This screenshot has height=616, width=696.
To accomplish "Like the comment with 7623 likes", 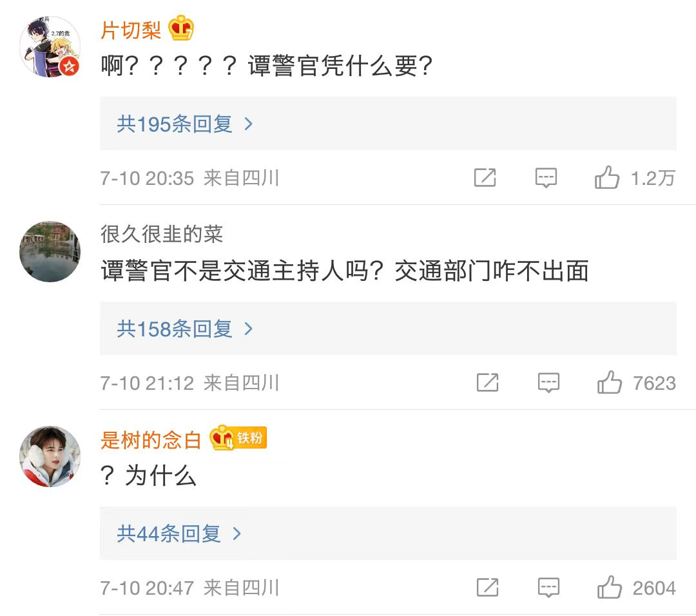I will pos(610,383).
